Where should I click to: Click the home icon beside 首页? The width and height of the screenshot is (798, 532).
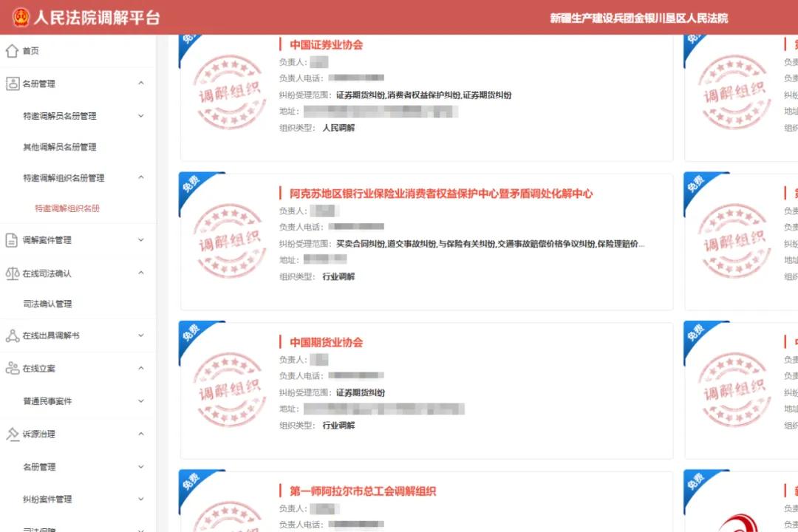coord(12,50)
